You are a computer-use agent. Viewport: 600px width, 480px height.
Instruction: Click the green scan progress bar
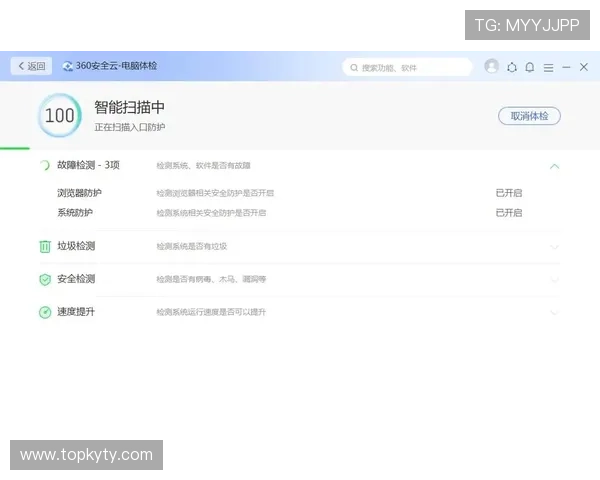pos(15,149)
